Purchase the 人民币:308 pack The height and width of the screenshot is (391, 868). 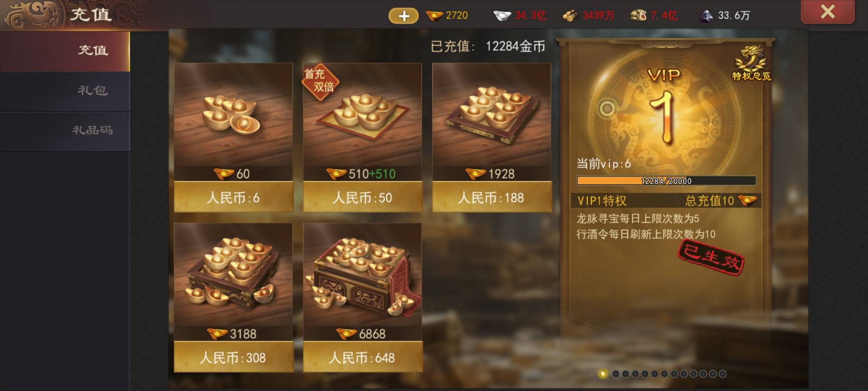[x=233, y=358]
